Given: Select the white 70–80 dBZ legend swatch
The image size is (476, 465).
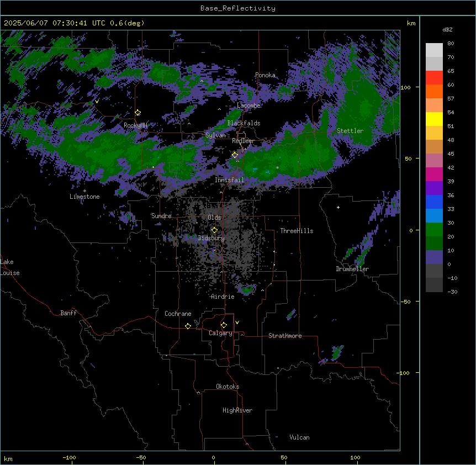Looking at the screenshot, I should click(x=434, y=50).
